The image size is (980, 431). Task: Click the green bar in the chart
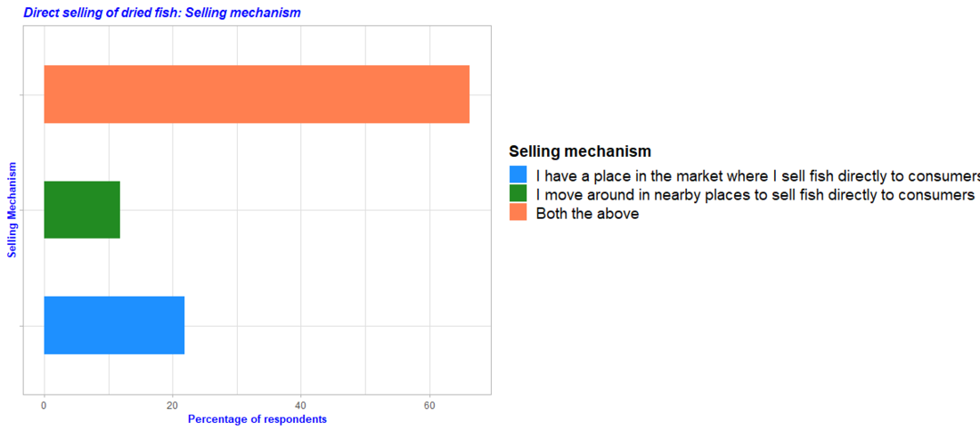point(82,210)
